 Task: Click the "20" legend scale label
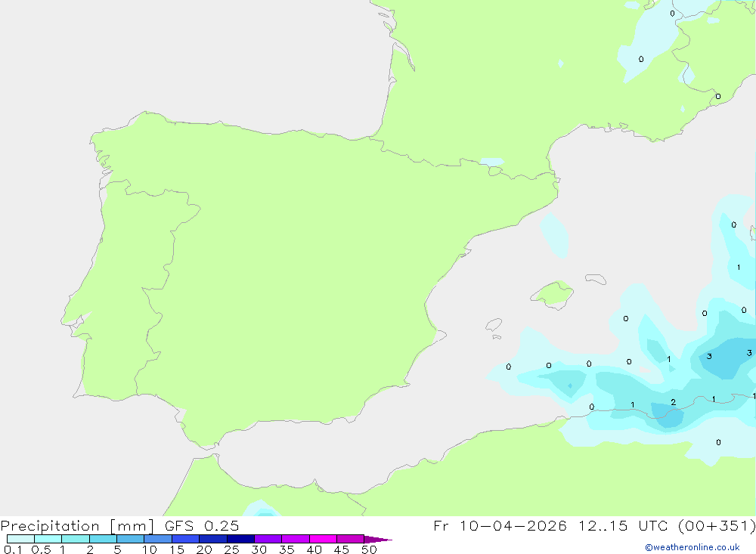pyautogui.click(x=204, y=549)
